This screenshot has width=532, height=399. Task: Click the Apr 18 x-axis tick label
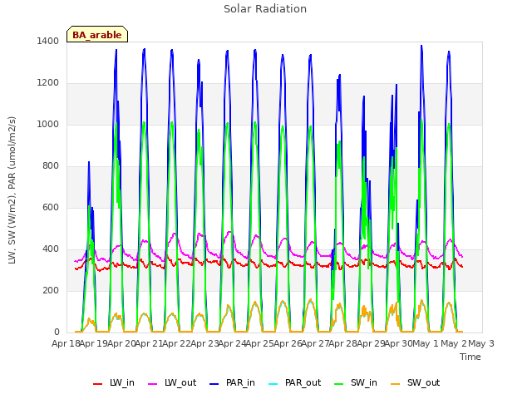coord(66,343)
